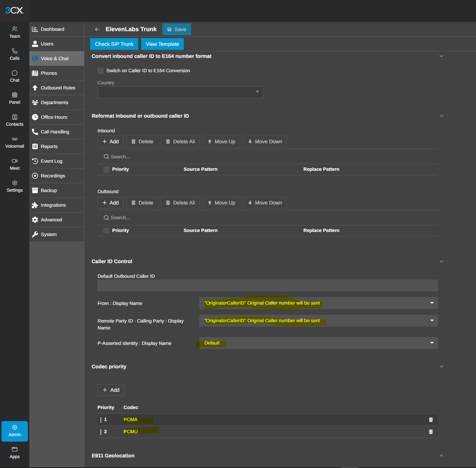This screenshot has height=468, width=476.
Task: Open Call Handling in admin menu
Action: pos(57,132)
